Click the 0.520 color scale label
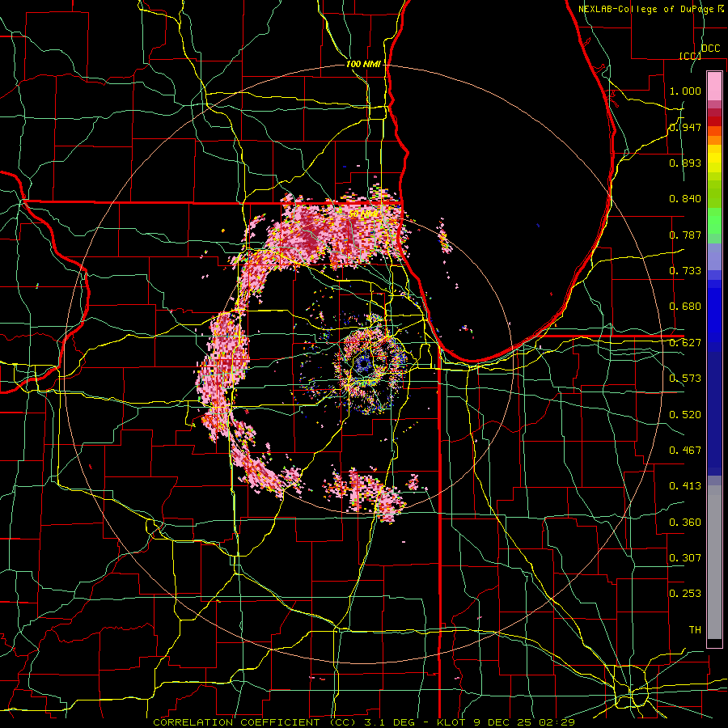This screenshot has height=728, width=728. [x=685, y=415]
